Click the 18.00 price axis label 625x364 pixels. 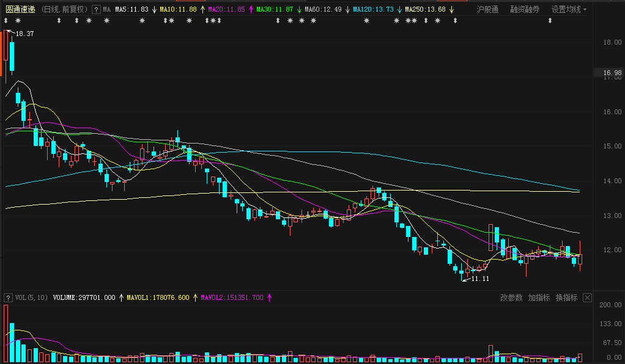click(x=612, y=42)
